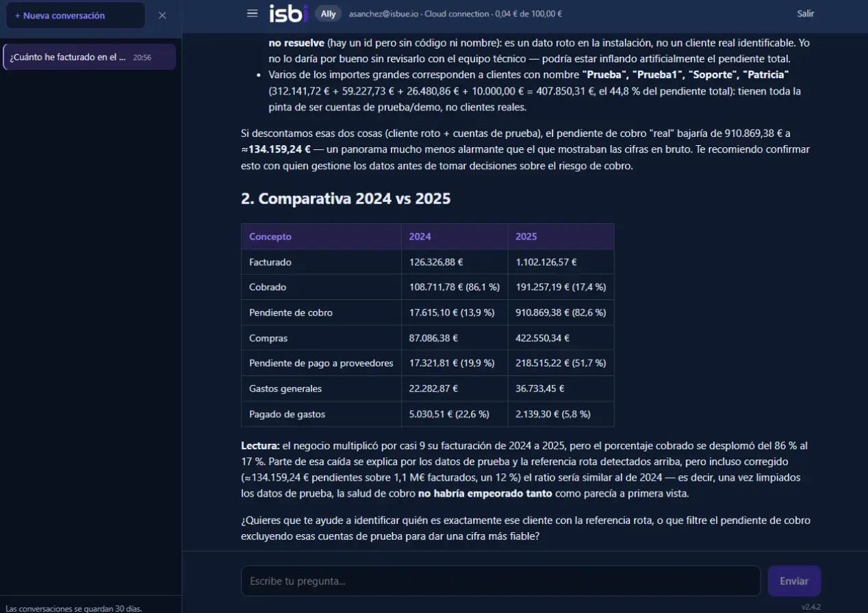The height and width of the screenshot is (613, 868).
Task: Click the cell "108.711,78 € (86,1 %)"
Action: point(455,287)
